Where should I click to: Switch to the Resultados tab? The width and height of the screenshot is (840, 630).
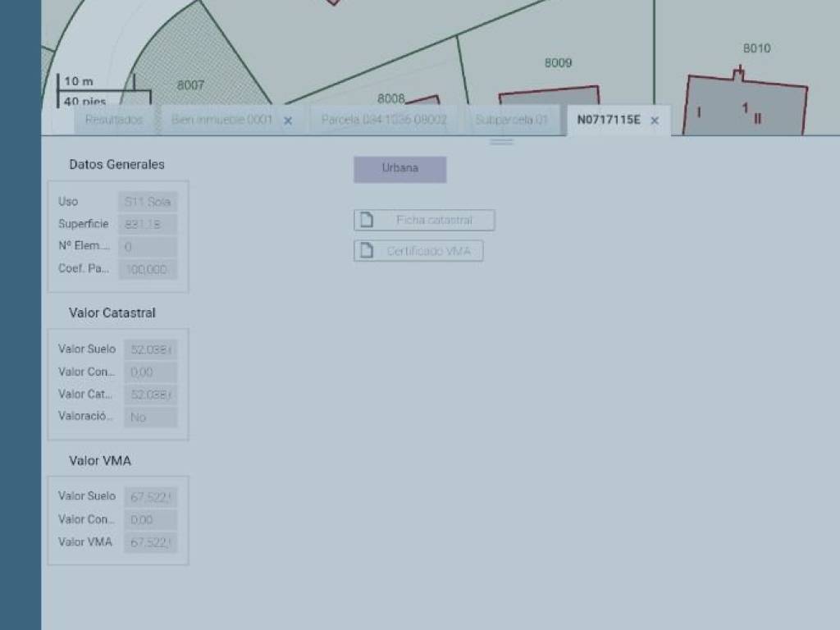114,120
